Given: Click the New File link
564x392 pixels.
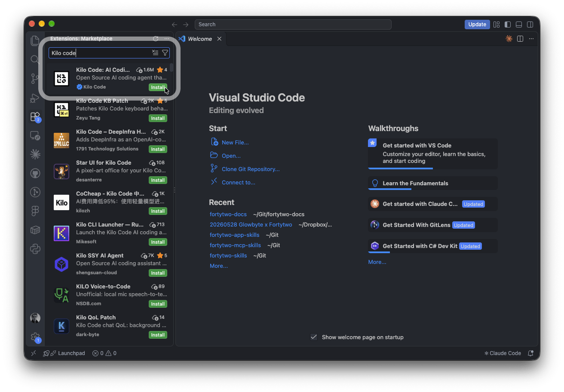Looking at the screenshot, I should pyautogui.click(x=235, y=142).
